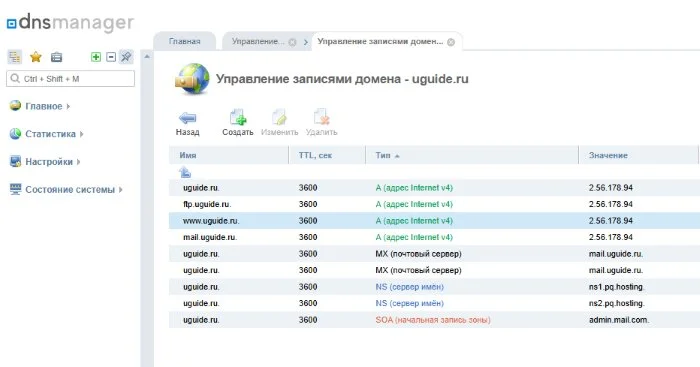This screenshot has width=700, height=367.
Task: Open the recent items briefcase icon
Action: [x=57, y=57]
